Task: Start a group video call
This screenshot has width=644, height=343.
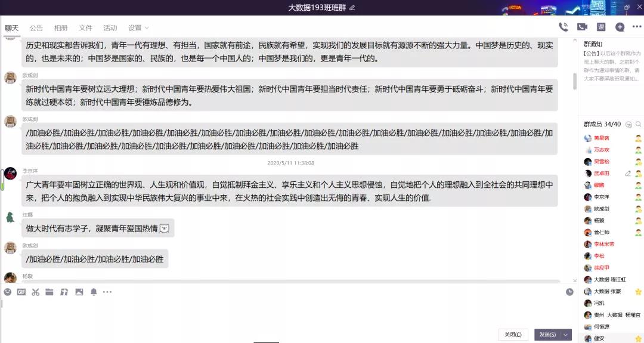Action: pyautogui.click(x=582, y=27)
